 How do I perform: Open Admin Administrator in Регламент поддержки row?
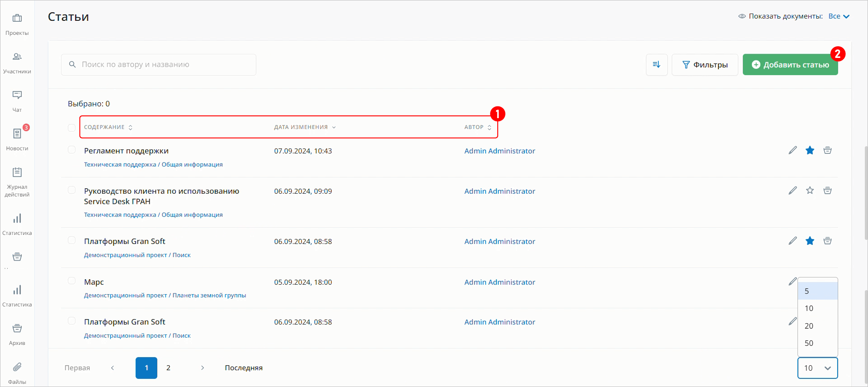click(500, 151)
